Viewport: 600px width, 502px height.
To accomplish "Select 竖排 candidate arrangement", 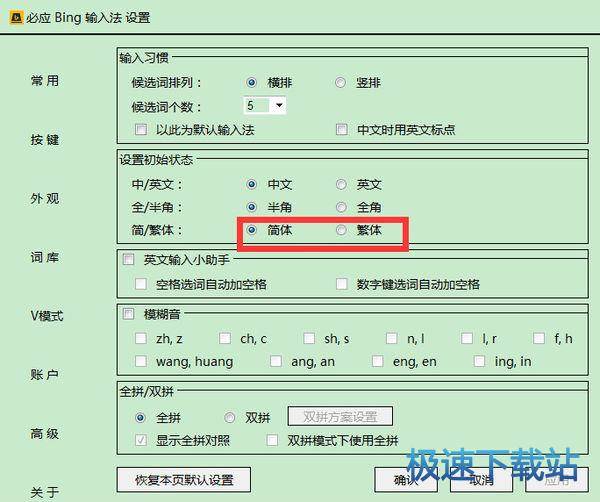I will click(340, 83).
